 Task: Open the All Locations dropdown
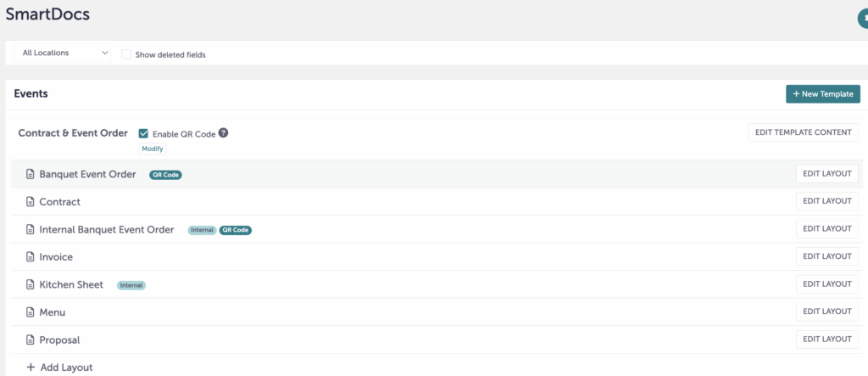coord(62,53)
